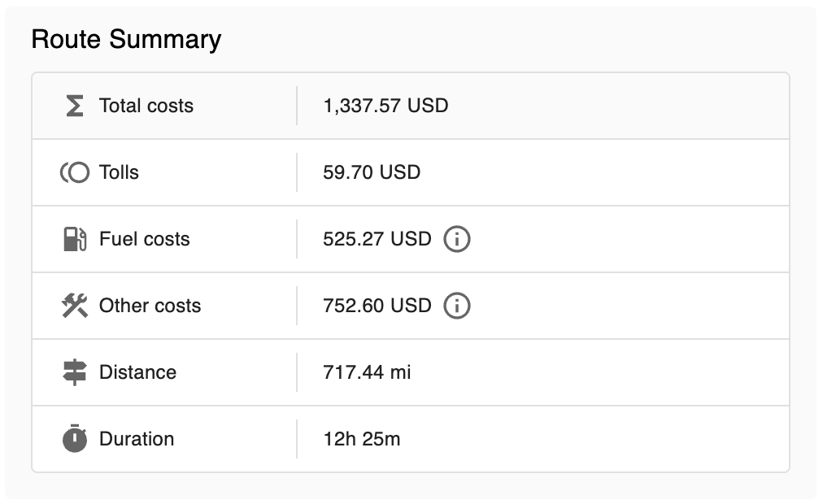823x504 pixels.
Task: Click the signpost Distance icon
Action: [x=75, y=371]
